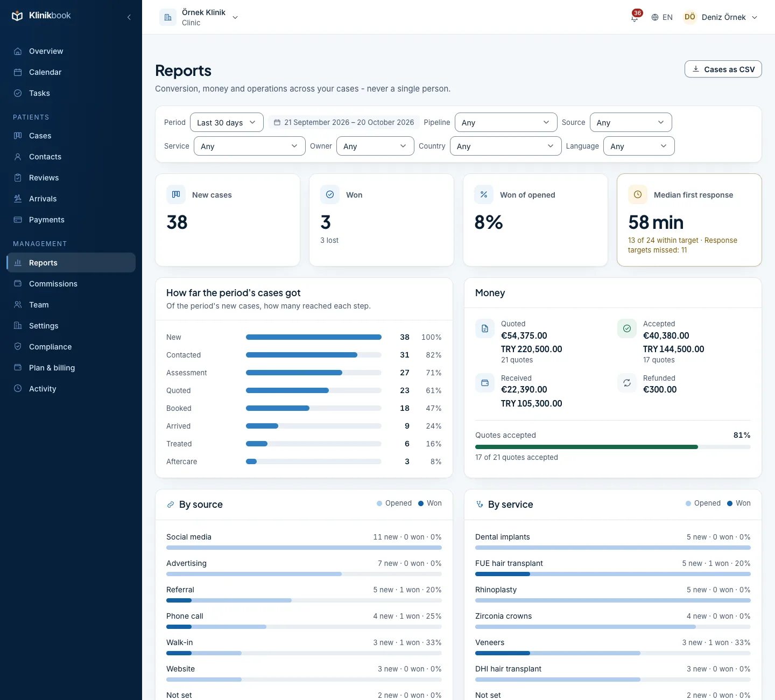
Task: Click the FUE hair transplant service row label
Action: coord(509,563)
